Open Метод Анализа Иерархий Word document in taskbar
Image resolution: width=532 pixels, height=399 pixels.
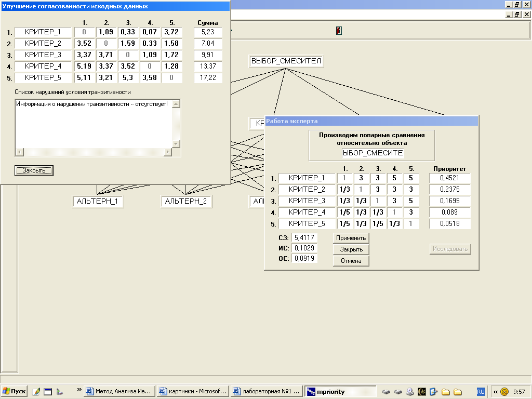point(119,392)
